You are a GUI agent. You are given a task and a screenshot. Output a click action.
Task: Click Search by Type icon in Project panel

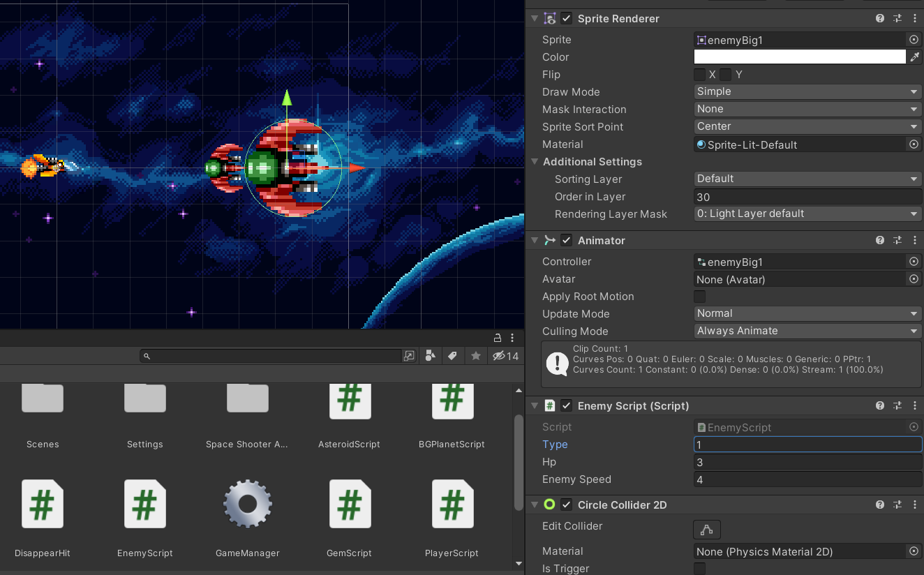click(431, 356)
